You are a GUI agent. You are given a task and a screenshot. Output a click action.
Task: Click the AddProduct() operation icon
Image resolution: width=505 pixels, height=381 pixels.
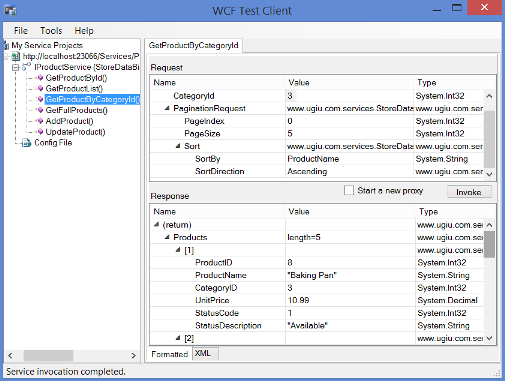pos(40,121)
